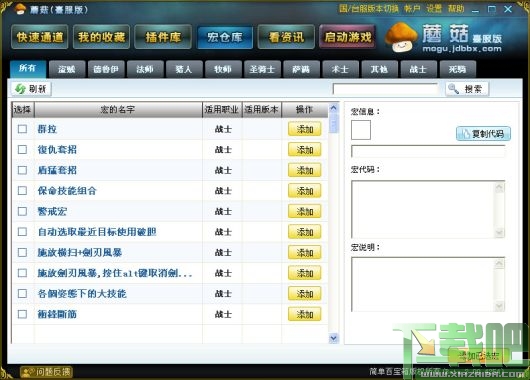
Task: Select the 法师 tab
Action: coord(145,70)
